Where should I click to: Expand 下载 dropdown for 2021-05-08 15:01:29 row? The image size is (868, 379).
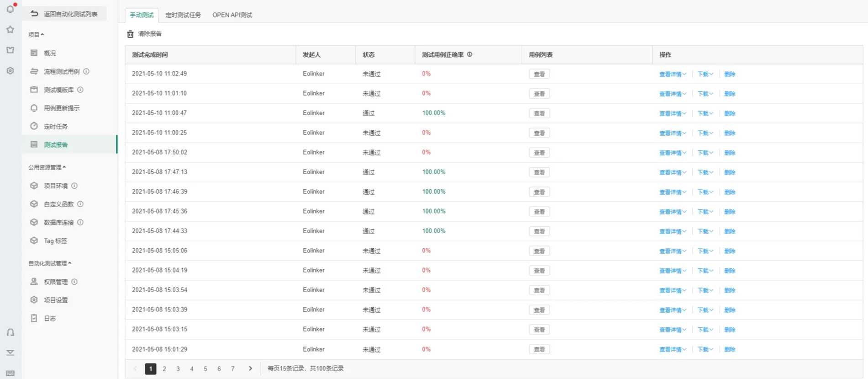pyautogui.click(x=705, y=349)
